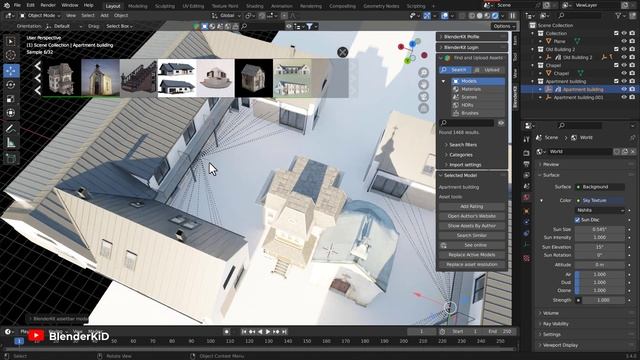Disable render camera icon for Plane
Viewport: 640px width, 360px height.
coord(632,41)
